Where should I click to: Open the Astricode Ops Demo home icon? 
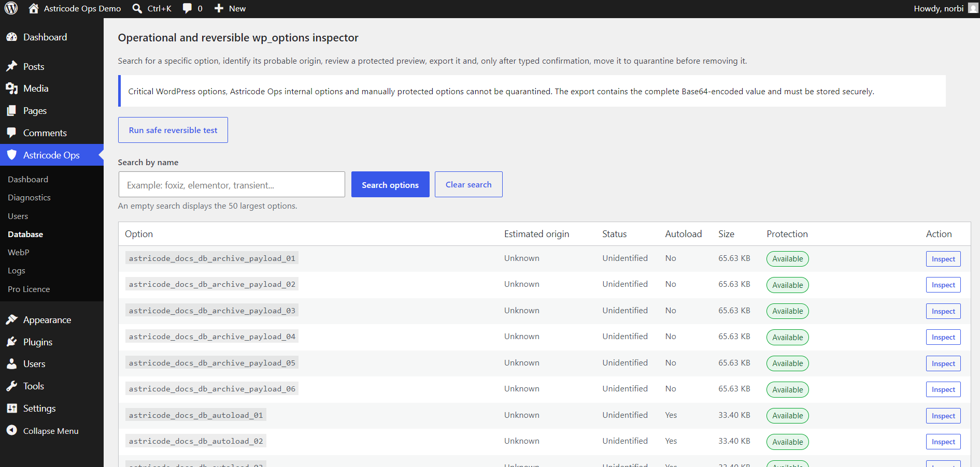coord(34,8)
